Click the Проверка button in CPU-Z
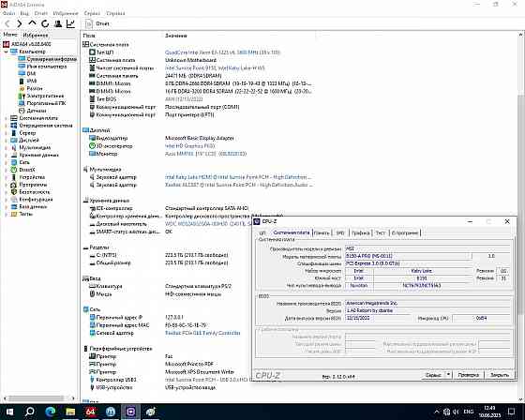The height and width of the screenshot is (420, 525). 469,375
